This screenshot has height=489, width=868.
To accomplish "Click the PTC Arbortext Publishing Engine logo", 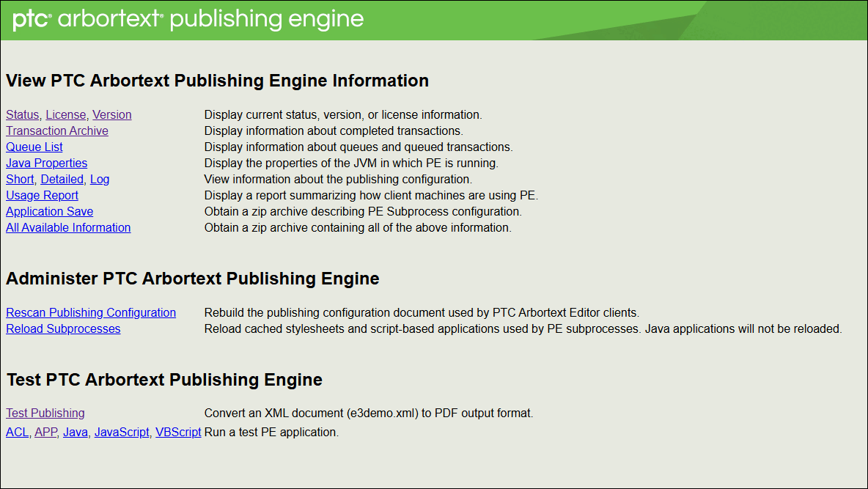I will (x=188, y=19).
